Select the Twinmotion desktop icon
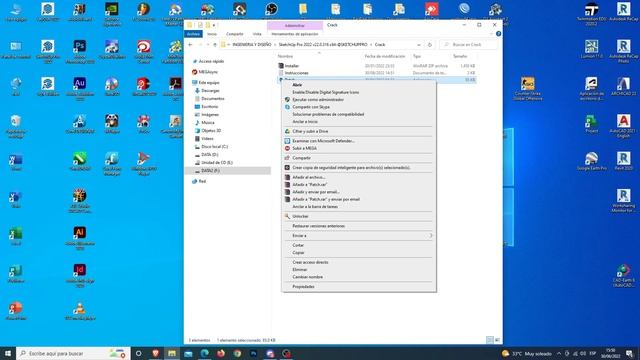 coord(591,13)
